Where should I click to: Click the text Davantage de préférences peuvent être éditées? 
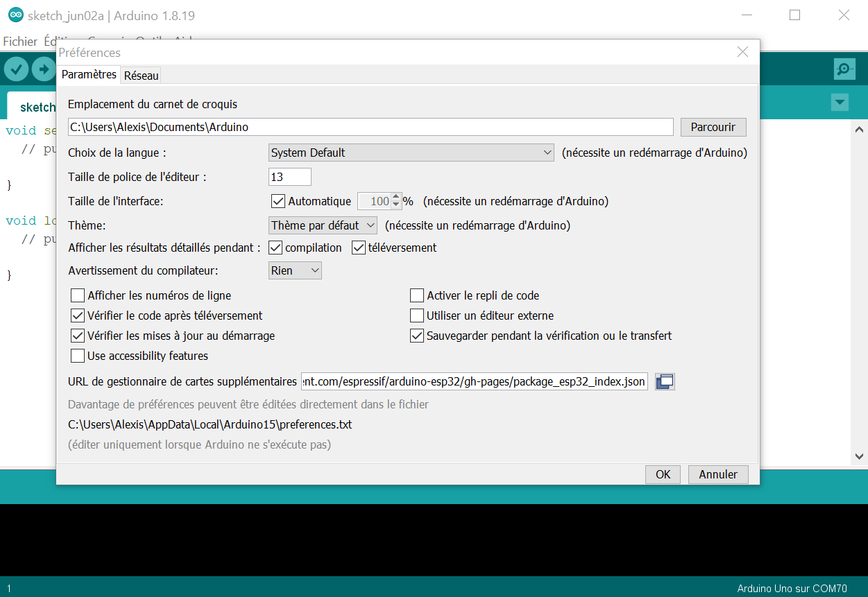point(248,404)
